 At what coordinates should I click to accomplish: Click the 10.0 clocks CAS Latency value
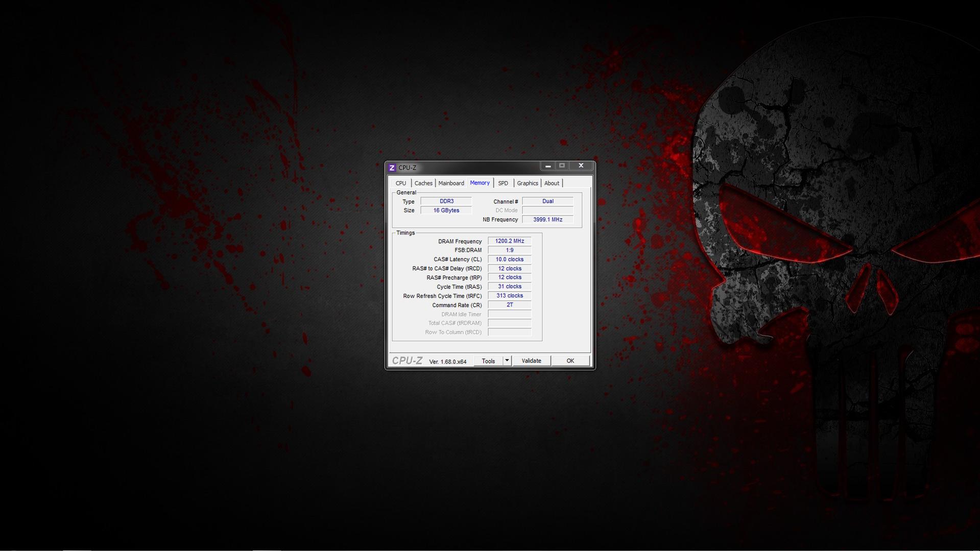click(510, 259)
